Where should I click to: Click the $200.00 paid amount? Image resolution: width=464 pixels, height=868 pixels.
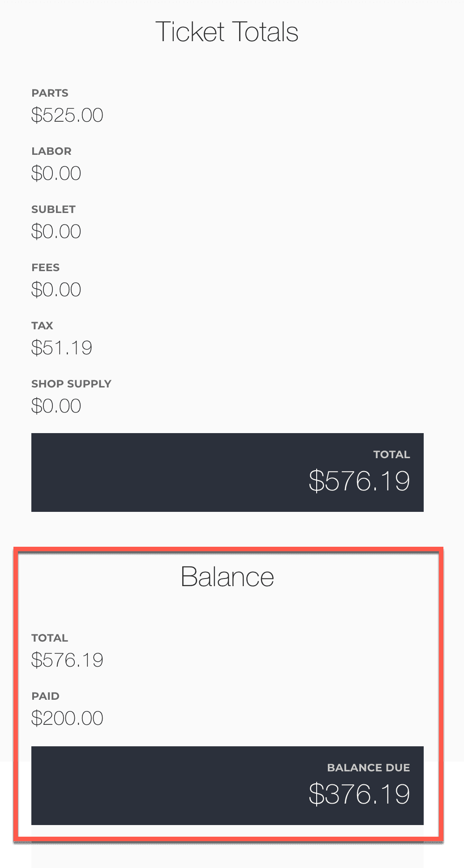67,719
